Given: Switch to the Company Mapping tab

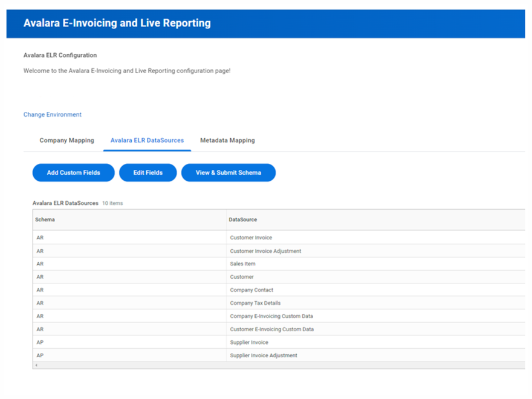Looking at the screenshot, I should click(66, 140).
